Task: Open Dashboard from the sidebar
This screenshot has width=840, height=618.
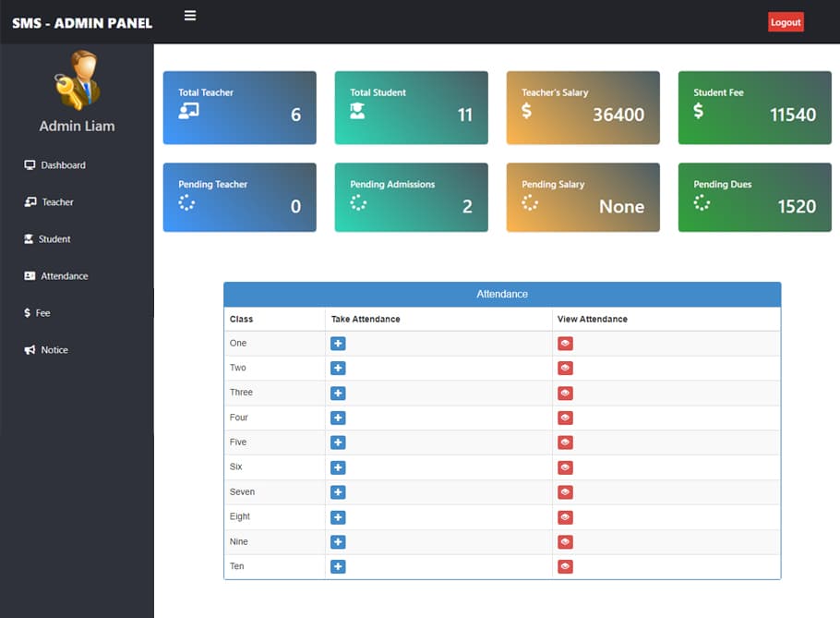Action: 62,165
